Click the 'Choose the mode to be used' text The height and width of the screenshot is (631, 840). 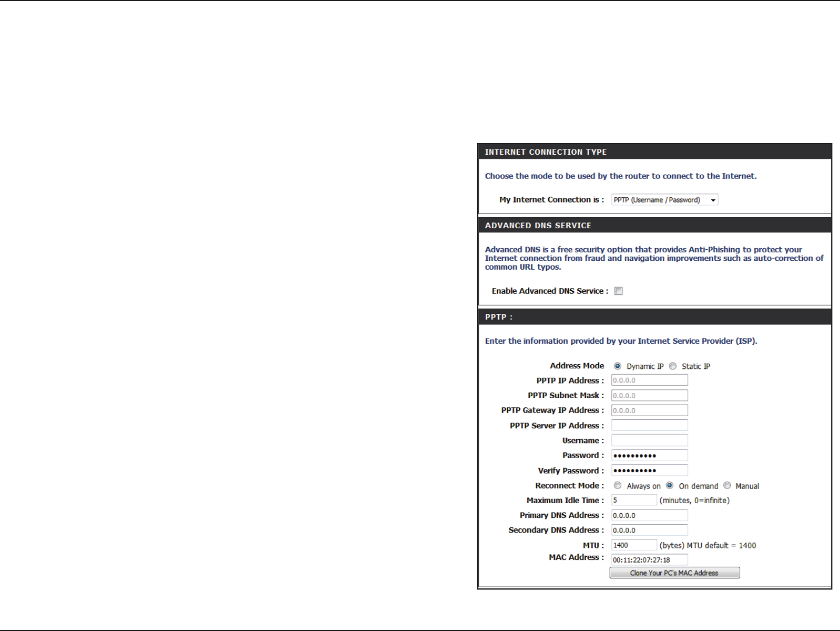621,176
